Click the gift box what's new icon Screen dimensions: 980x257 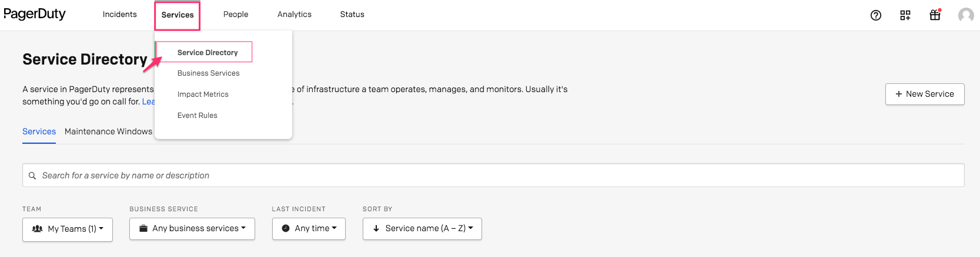click(935, 15)
